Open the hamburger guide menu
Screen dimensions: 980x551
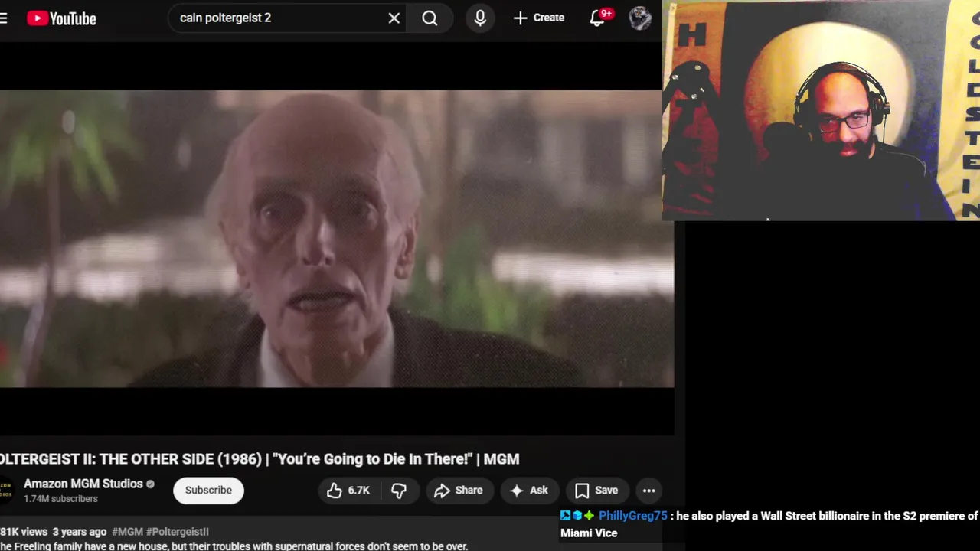click(4, 18)
